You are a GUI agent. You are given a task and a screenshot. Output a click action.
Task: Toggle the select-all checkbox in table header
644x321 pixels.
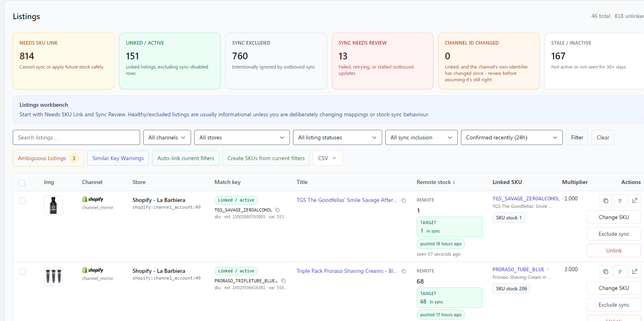22,183
